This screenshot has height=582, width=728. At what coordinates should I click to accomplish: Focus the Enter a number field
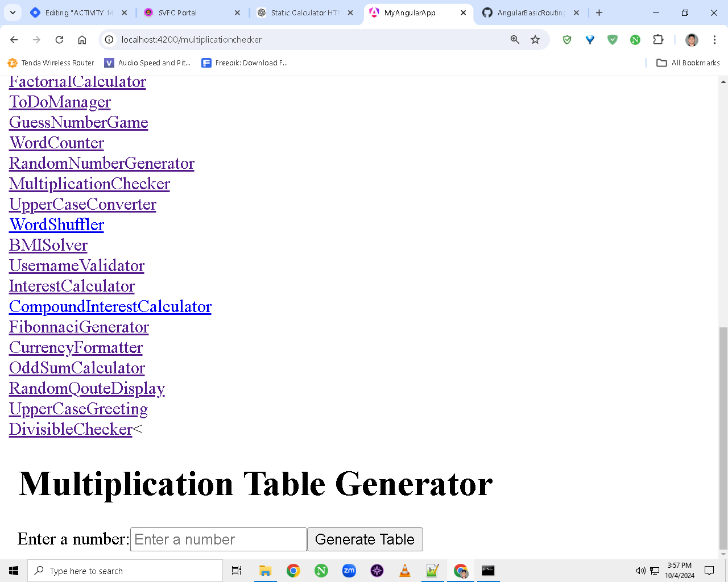point(218,539)
